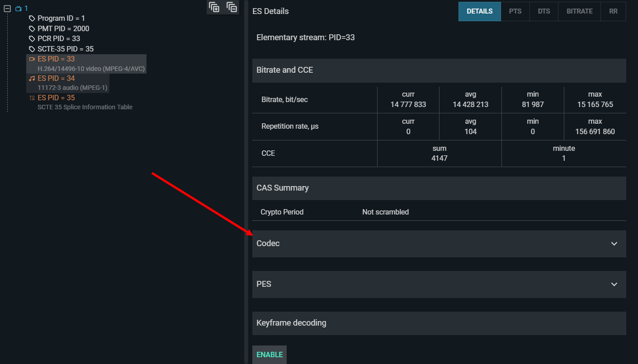Select ES PID = 34 audio stream

pos(57,79)
